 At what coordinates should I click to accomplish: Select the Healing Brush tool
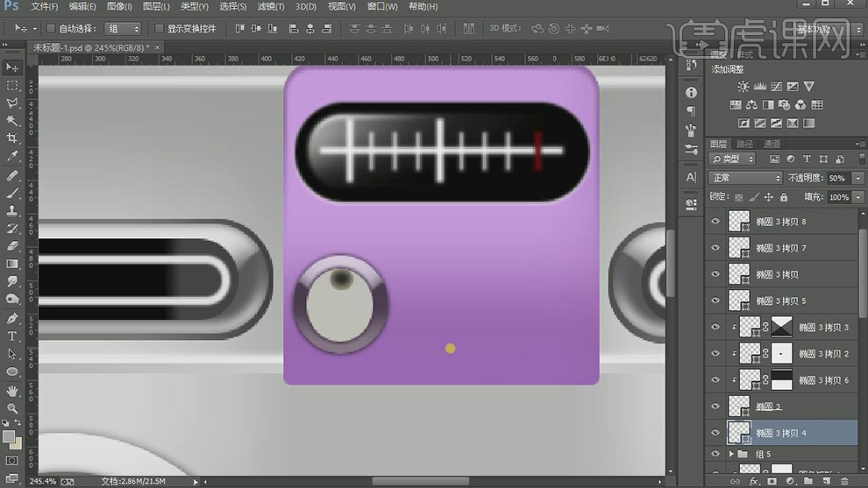(x=11, y=175)
